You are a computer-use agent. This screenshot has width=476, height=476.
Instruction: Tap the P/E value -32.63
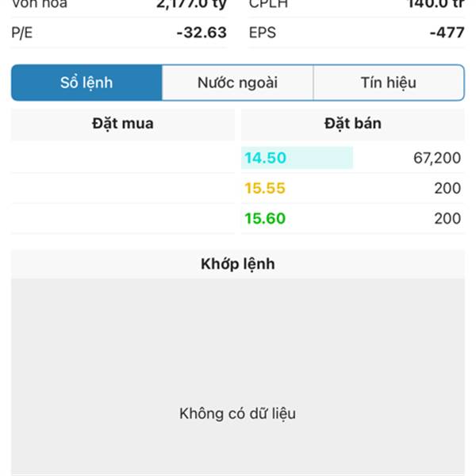[202, 33]
